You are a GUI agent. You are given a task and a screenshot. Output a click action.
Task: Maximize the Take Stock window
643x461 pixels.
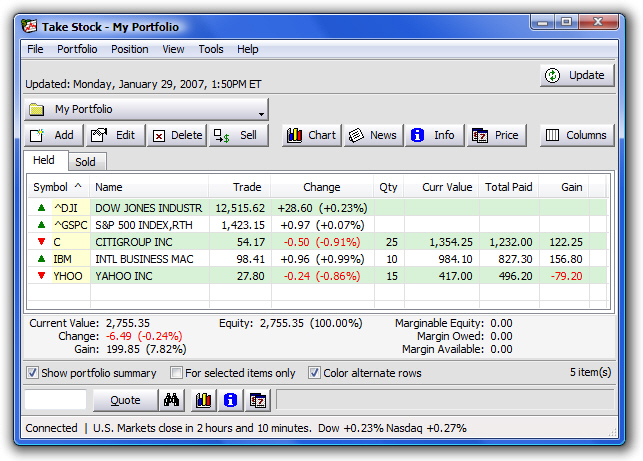566,22
